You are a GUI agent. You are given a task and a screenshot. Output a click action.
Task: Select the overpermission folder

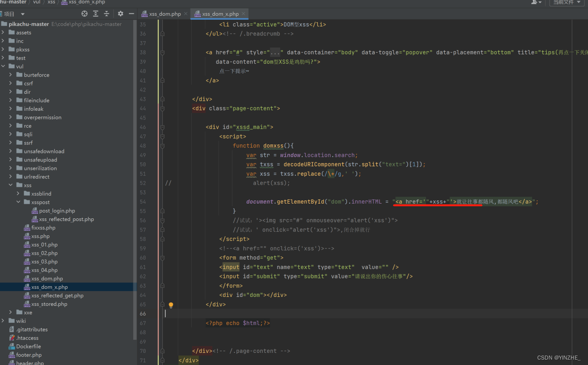(43, 117)
